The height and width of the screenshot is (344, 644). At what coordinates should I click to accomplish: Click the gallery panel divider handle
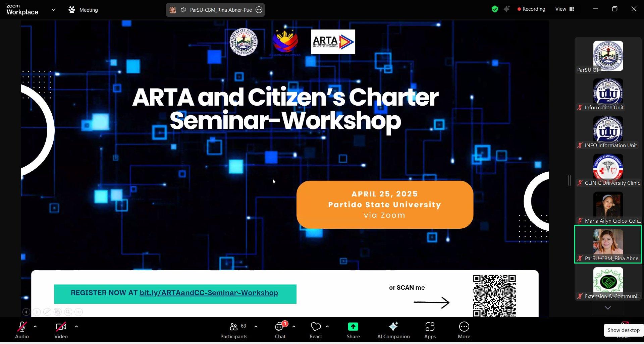point(569,180)
